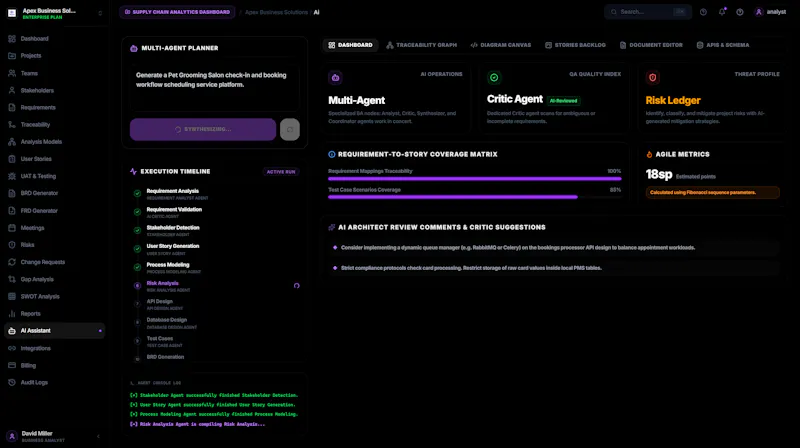Click the planner prompt text box
The width and height of the screenshot is (800, 448).
click(x=214, y=88)
